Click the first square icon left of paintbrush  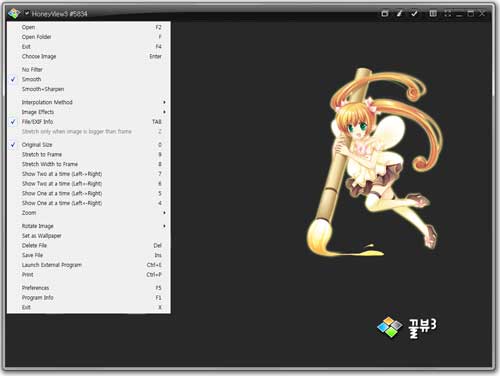tap(385, 13)
